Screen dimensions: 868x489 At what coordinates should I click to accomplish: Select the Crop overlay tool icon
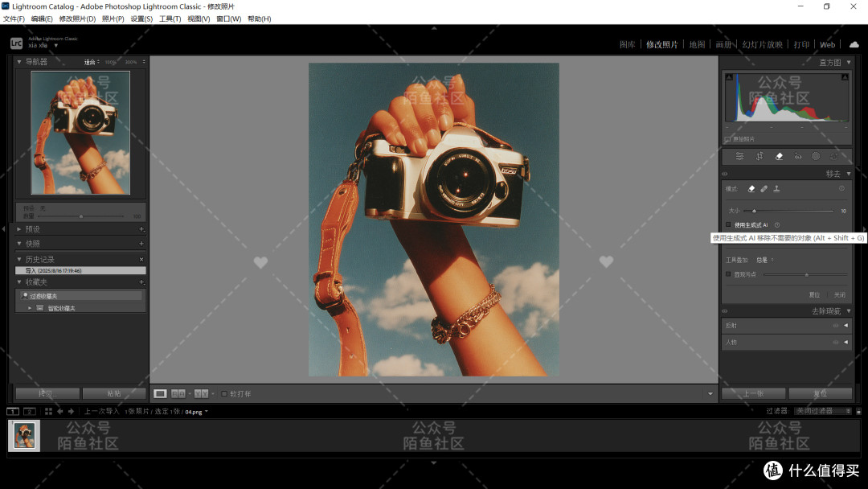759,157
